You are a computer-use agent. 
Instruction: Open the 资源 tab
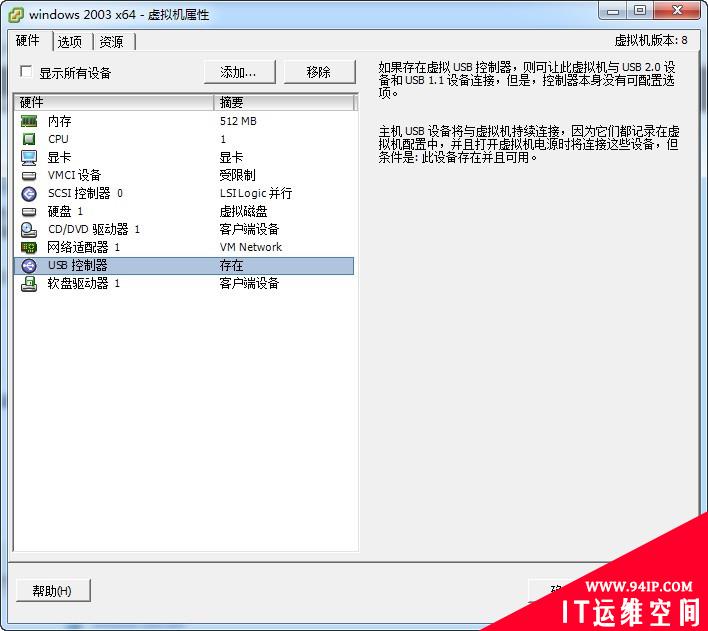pyautogui.click(x=112, y=42)
